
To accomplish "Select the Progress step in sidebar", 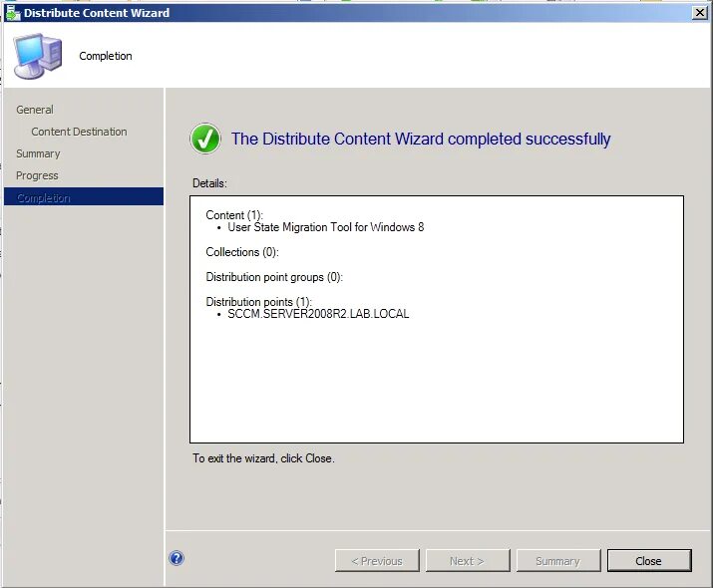I will pos(37,175).
